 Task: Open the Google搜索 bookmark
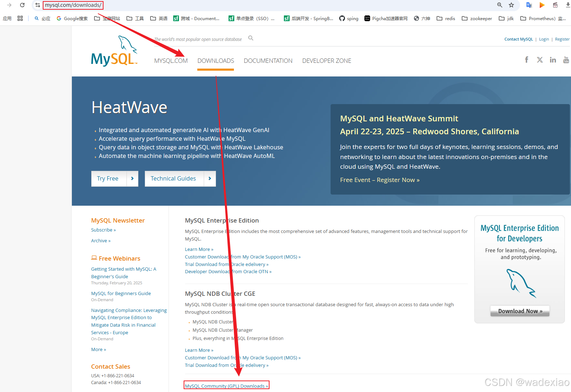pyautogui.click(x=72, y=18)
